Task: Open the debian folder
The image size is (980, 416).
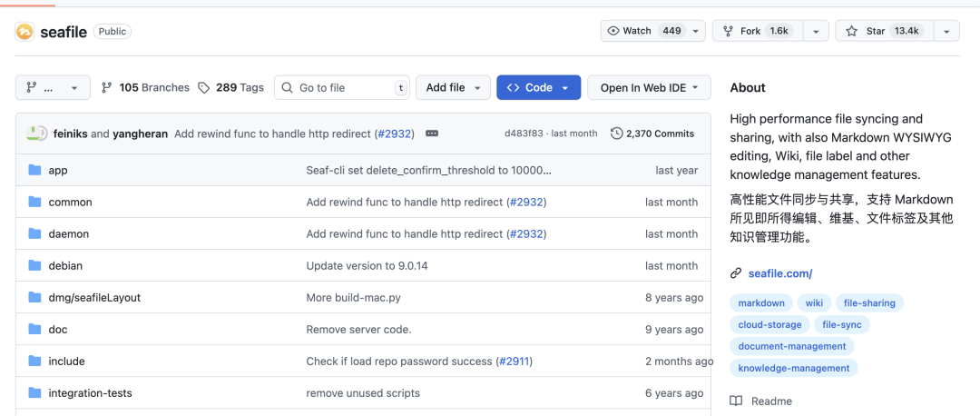Action: (x=65, y=266)
